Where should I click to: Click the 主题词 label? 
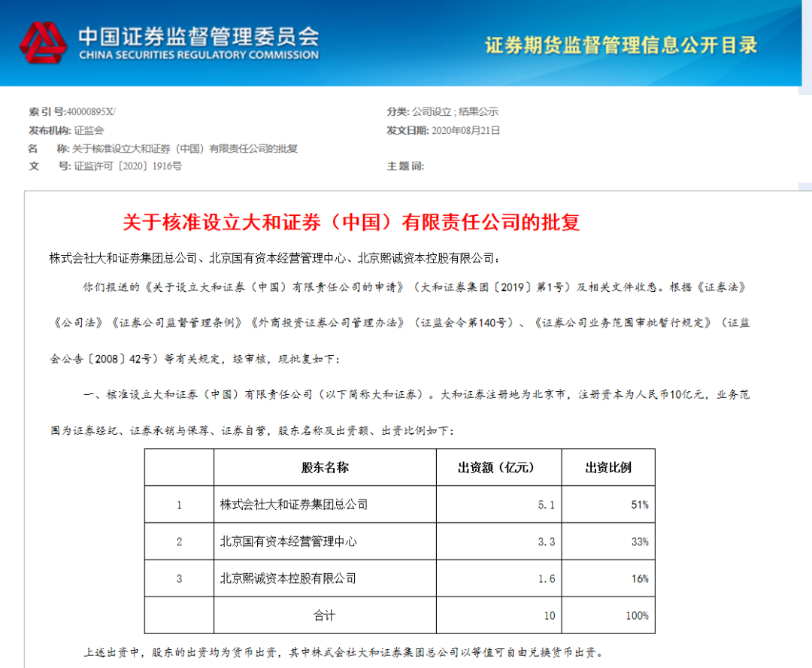click(x=405, y=165)
